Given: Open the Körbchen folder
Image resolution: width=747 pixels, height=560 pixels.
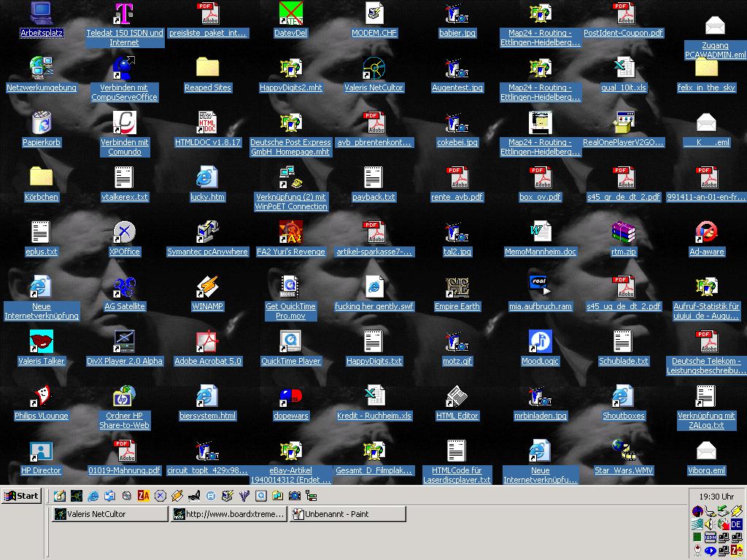Looking at the screenshot, I should pos(42,178).
